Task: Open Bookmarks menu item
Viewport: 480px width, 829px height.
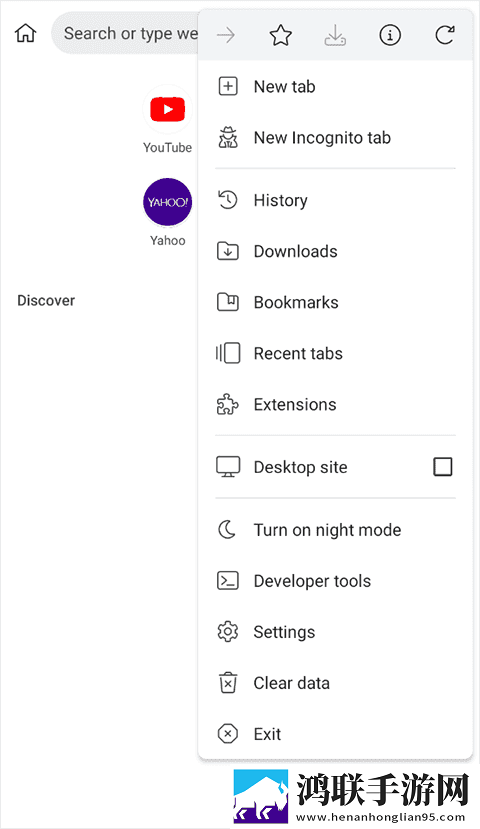Action: coord(335,302)
